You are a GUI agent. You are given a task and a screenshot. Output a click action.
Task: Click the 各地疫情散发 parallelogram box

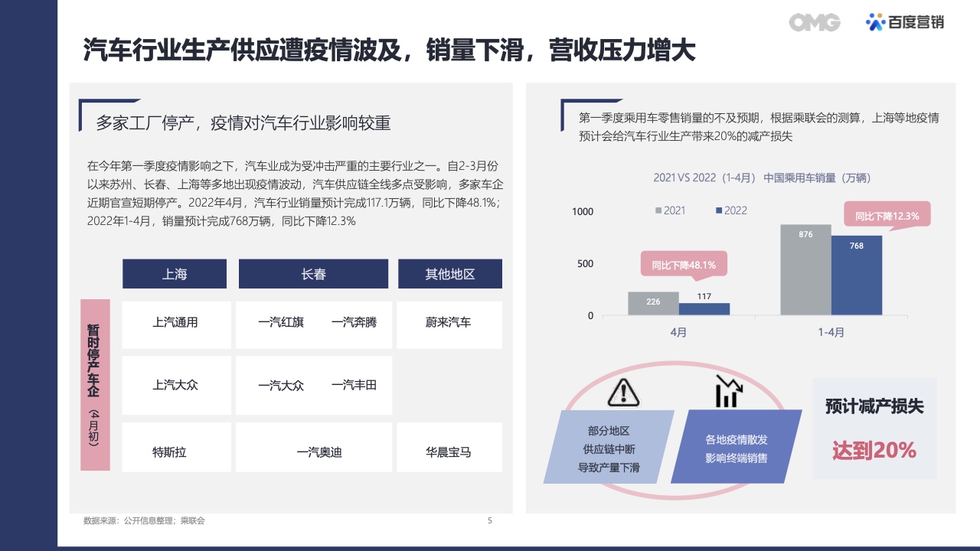coord(736,448)
